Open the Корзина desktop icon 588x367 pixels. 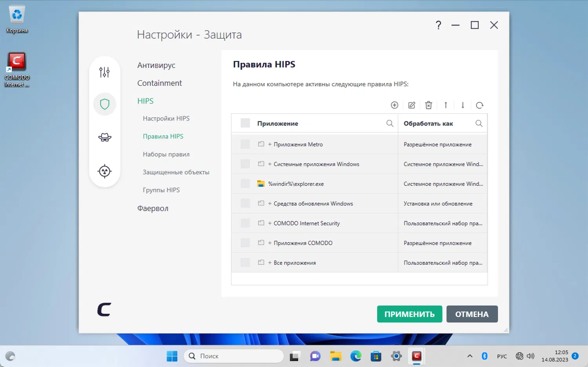point(17,20)
